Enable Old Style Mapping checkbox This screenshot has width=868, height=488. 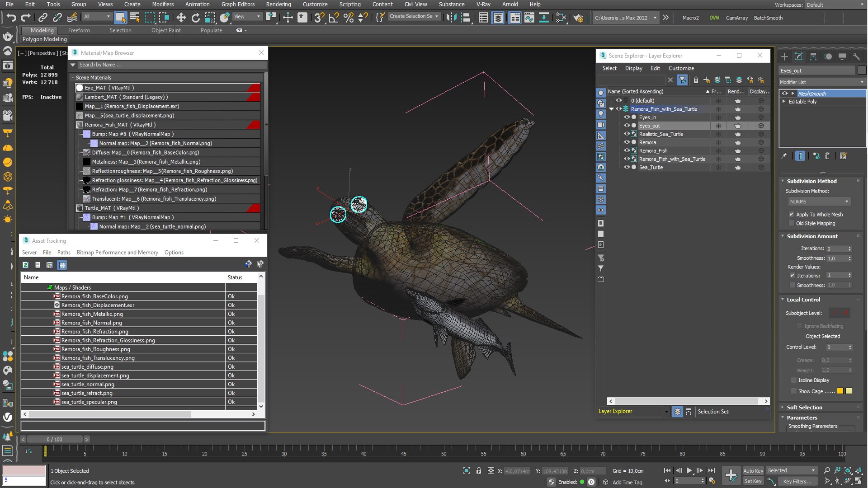pos(792,223)
